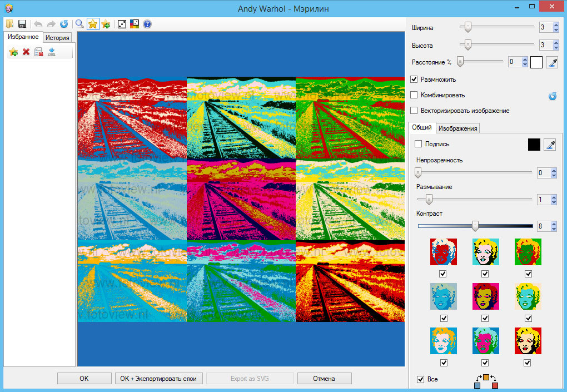Click OK + Экспортировать слои
Viewport: 567px width, 392px height.
pyautogui.click(x=158, y=379)
